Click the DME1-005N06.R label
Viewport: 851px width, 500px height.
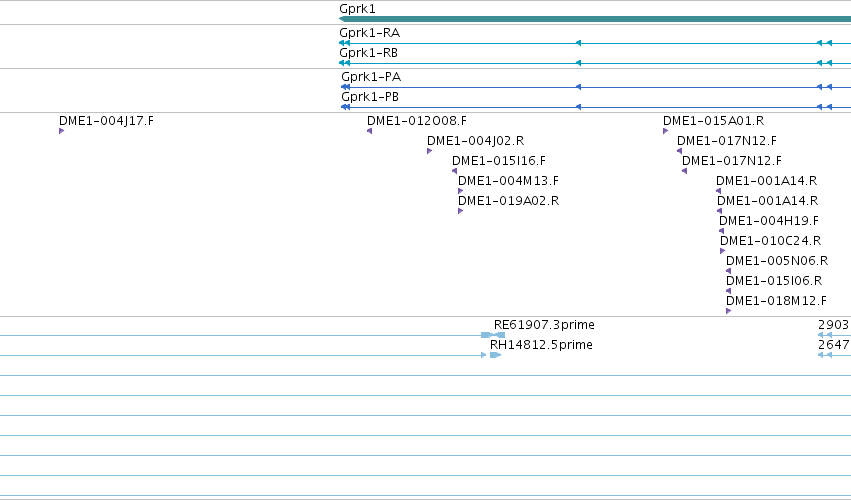click(777, 261)
